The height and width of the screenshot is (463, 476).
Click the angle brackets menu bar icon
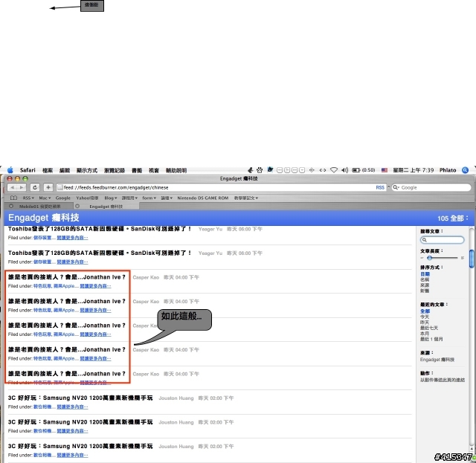[x=323, y=170]
